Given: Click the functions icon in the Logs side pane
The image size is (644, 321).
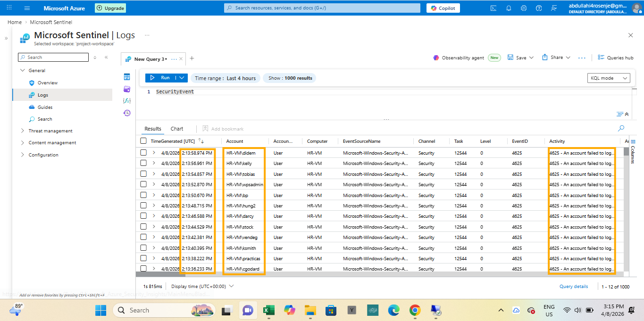Looking at the screenshot, I should tap(126, 101).
